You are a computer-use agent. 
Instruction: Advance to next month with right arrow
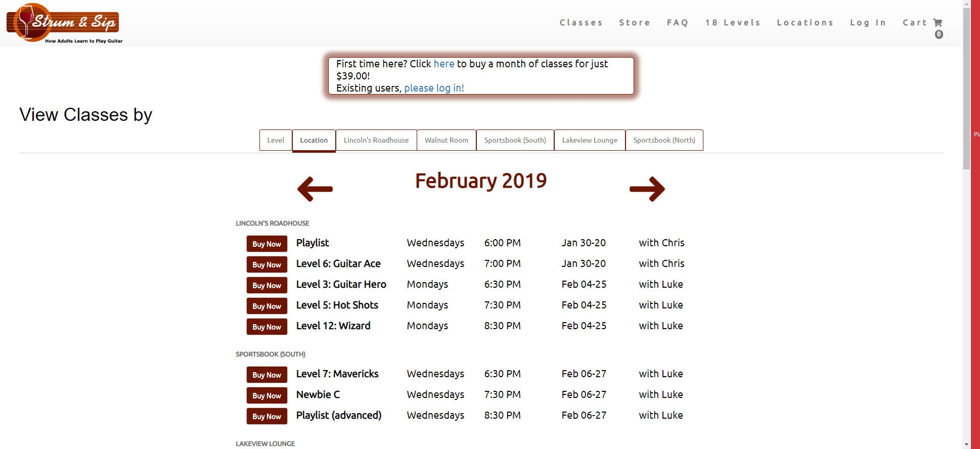[647, 189]
